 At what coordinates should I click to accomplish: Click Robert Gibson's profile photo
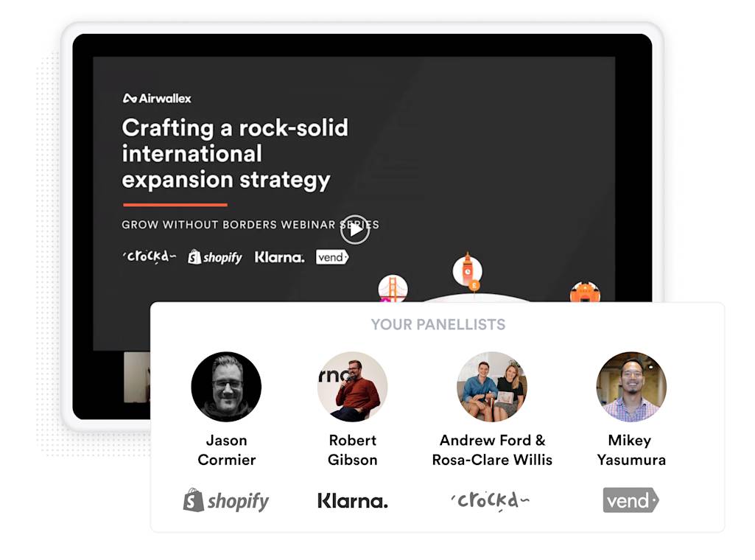pyautogui.click(x=353, y=387)
